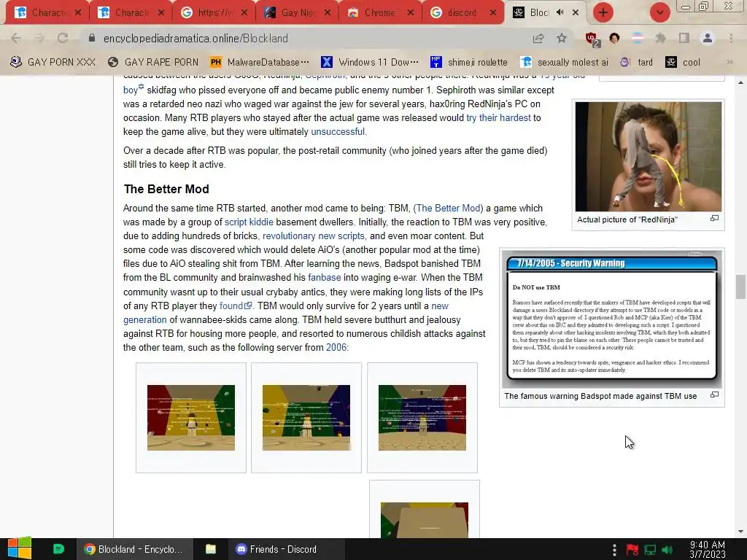Click the browser forward arrow
Image resolution: width=747 pixels, height=560 pixels.
(x=39, y=38)
